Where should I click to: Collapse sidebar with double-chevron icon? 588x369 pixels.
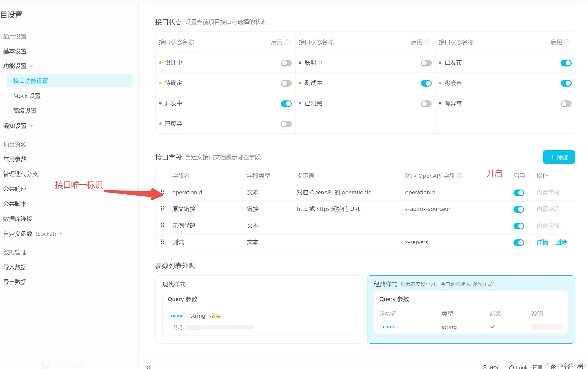[149, 367]
